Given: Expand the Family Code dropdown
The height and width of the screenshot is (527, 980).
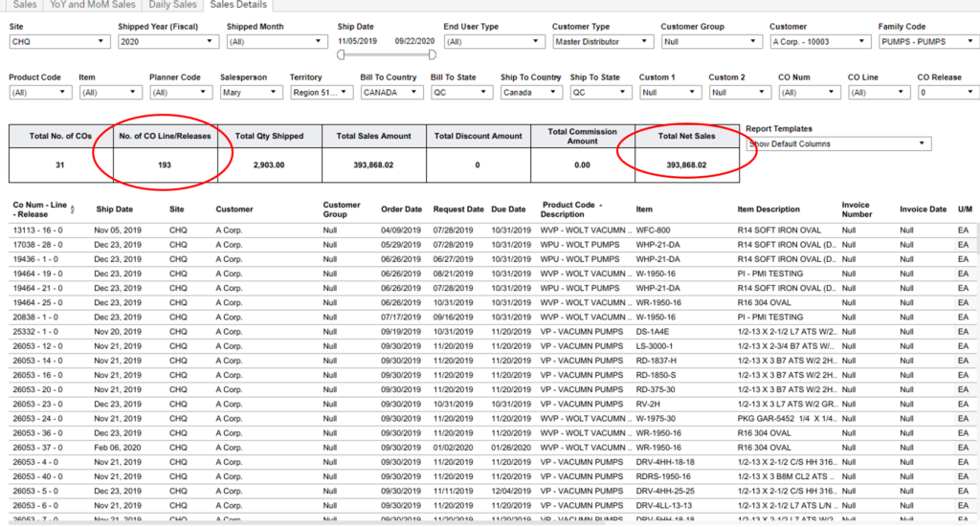Looking at the screenshot, I should click(928, 42).
